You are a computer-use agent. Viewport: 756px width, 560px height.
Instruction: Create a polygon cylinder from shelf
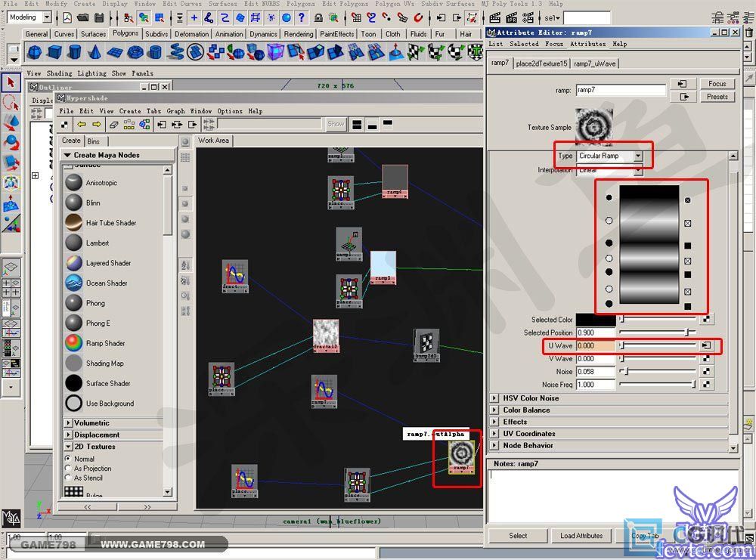tap(75, 51)
